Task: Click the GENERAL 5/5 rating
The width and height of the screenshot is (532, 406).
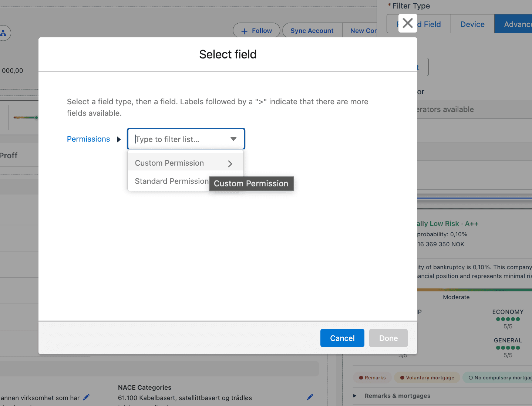Action: point(508,348)
